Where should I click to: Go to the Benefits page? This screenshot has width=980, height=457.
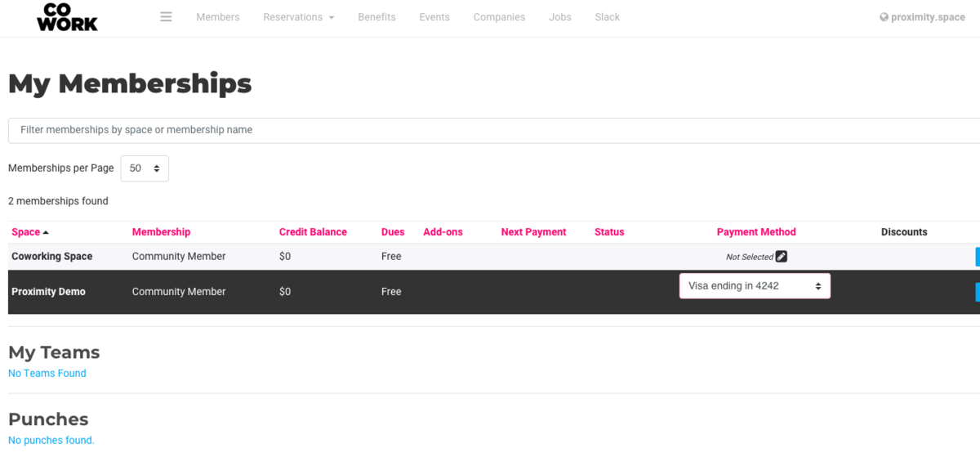click(376, 17)
